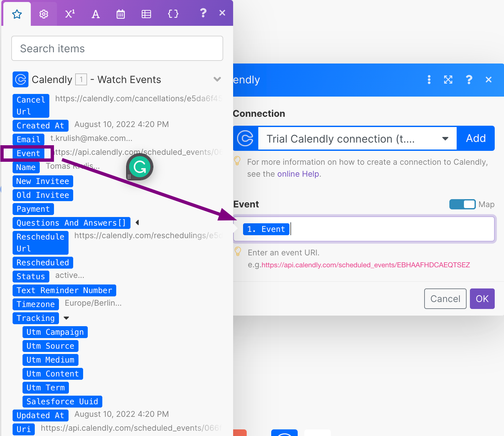Collapse the Tracking collection arrow
Screen dimensions: 504x436
point(66,318)
